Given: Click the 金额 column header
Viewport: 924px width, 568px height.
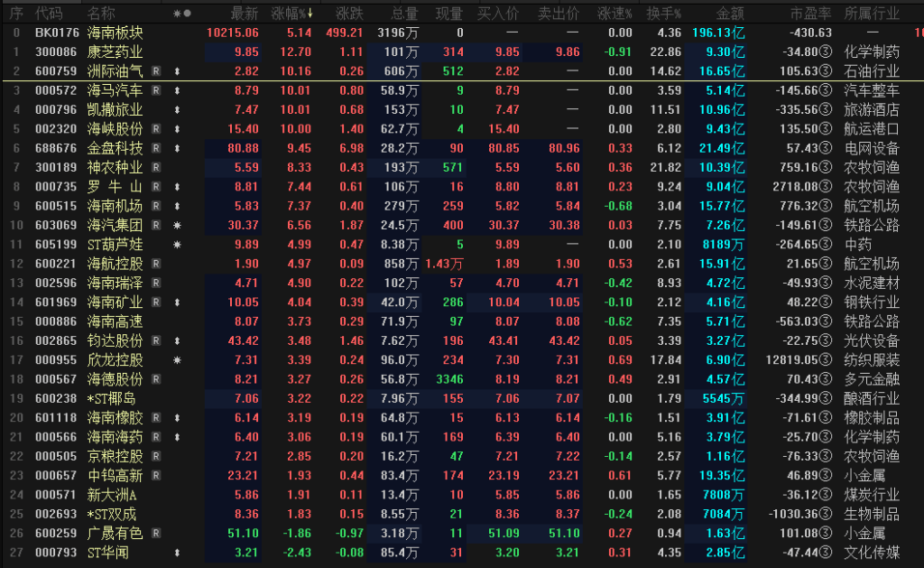Looking at the screenshot, I should [730, 14].
